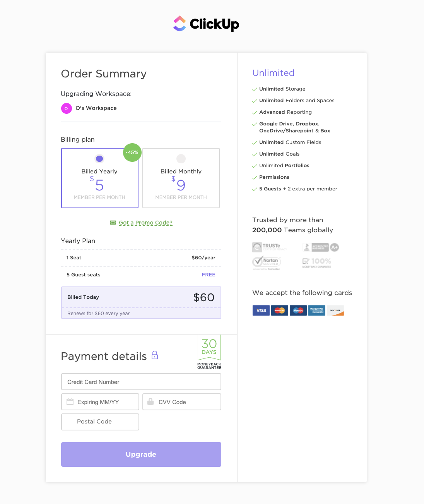Screen dimensions: 424x504
Task: Click the Upgrade button
Action: point(141,454)
